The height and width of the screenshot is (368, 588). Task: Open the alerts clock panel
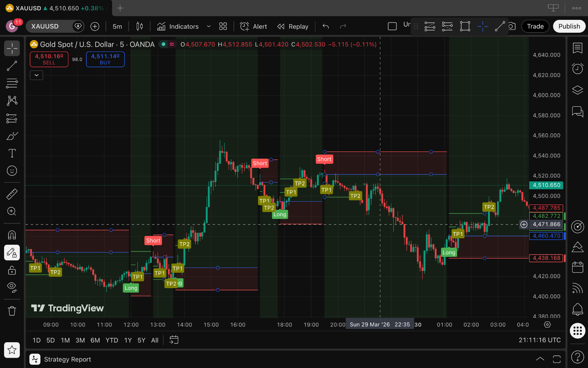coord(577,68)
